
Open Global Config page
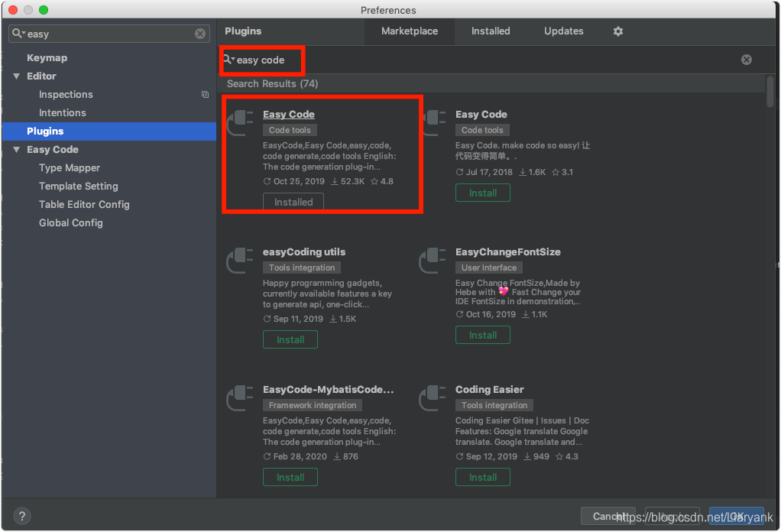pyautogui.click(x=71, y=223)
